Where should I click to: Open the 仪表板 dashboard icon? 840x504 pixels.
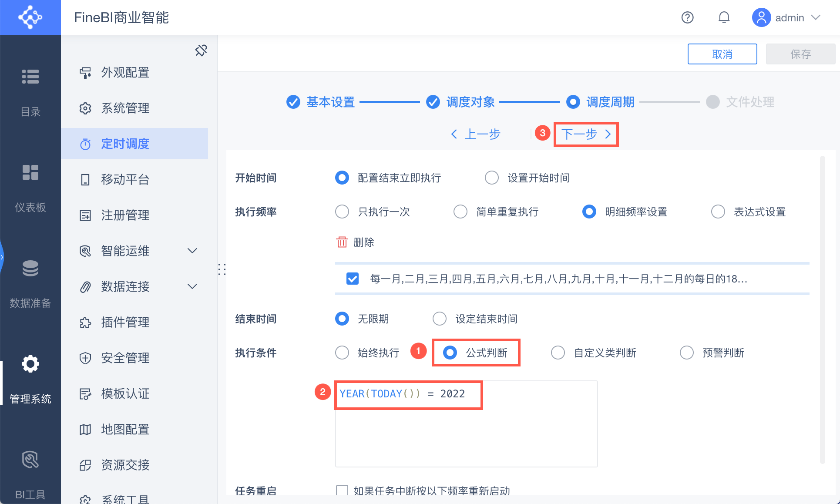(30, 172)
